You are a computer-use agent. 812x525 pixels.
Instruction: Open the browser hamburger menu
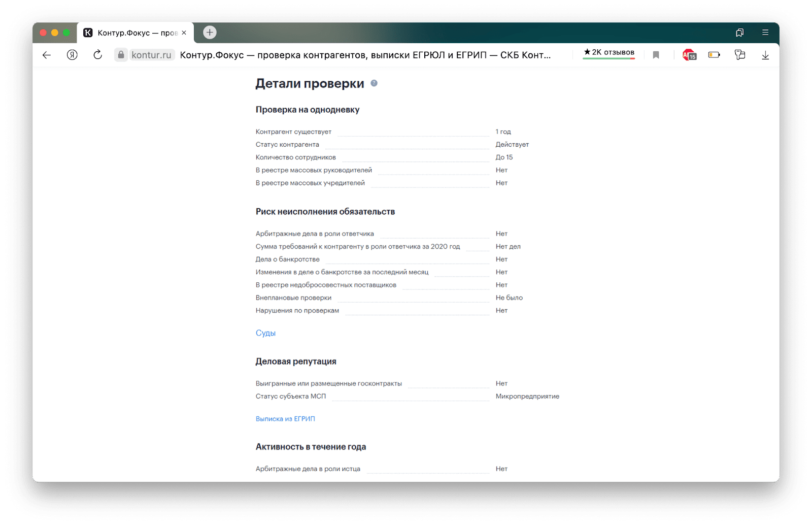point(765,32)
